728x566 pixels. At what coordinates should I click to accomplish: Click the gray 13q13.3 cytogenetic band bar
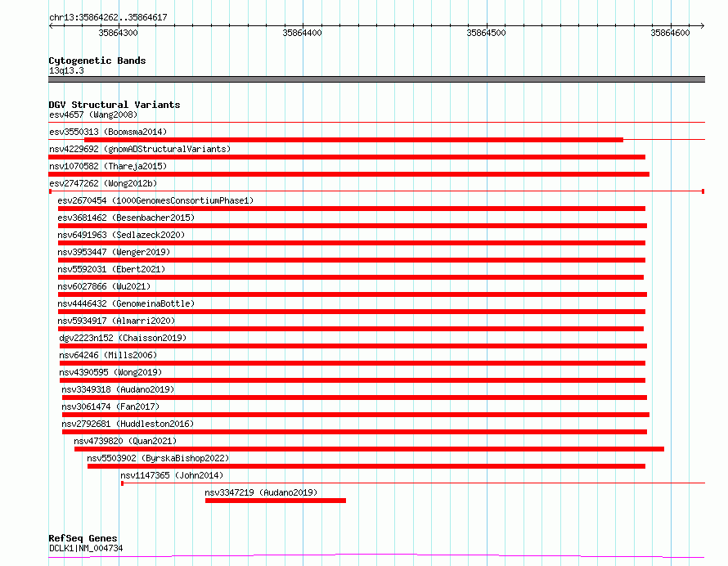[x=376, y=79]
